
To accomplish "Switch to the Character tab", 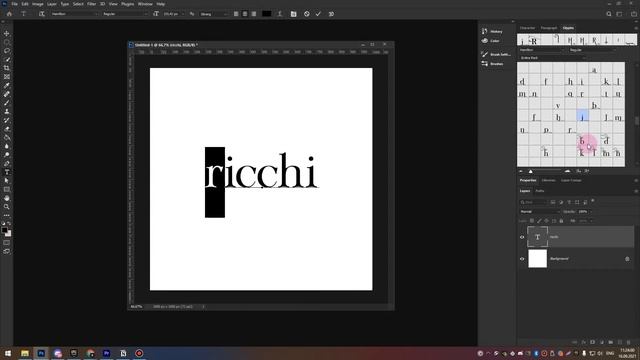I will pyautogui.click(x=527, y=28).
